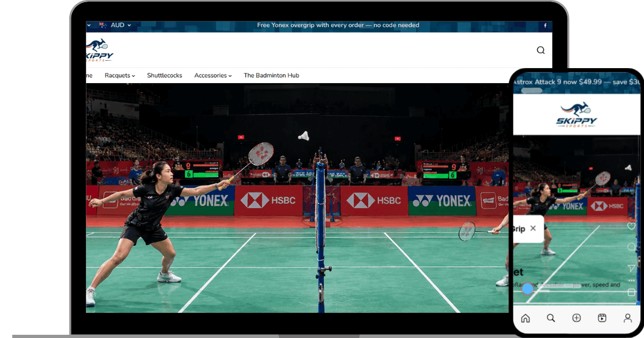Go to the Shuttlecocks page
The height and width of the screenshot is (338, 644).
coord(165,76)
